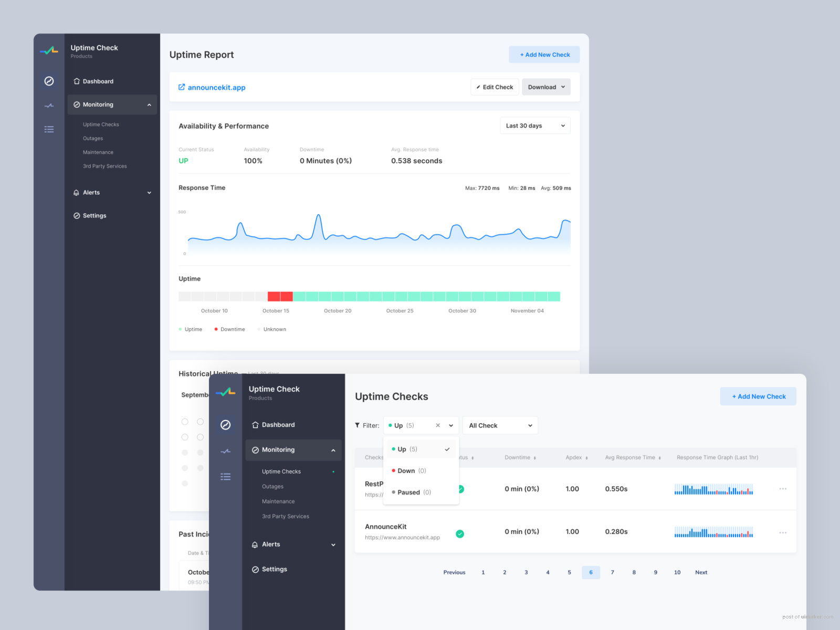
Task: Click Add New Check in Uptime Checks window
Action: (x=758, y=396)
